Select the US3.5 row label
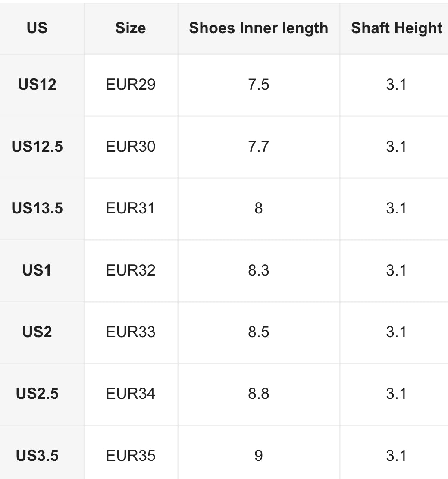 click(37, 456)
